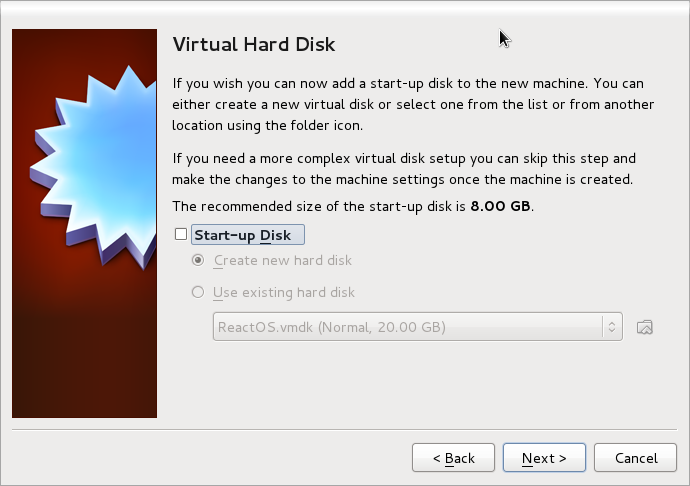Click the recommended size sentence

click(x=353, y=206)
